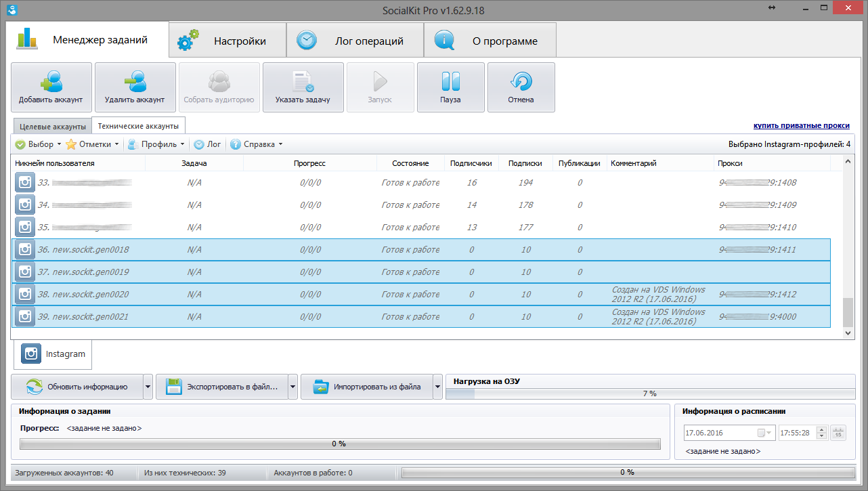Open the Отметки dropdown menu
Image resolution: width=868 pixels, height=491 pixels.
click(93, 144)
